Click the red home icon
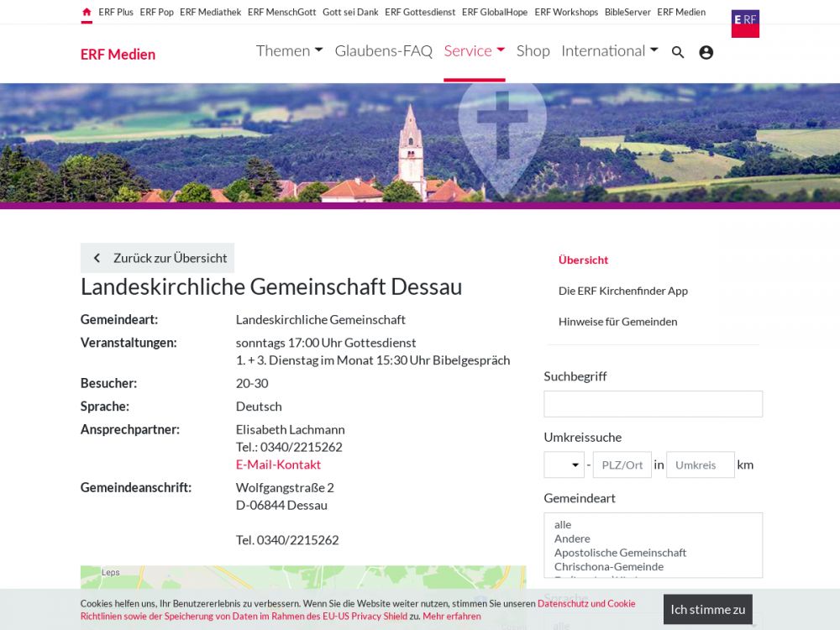This screenshot has width=840, height=630. click(x=87, y=13)
